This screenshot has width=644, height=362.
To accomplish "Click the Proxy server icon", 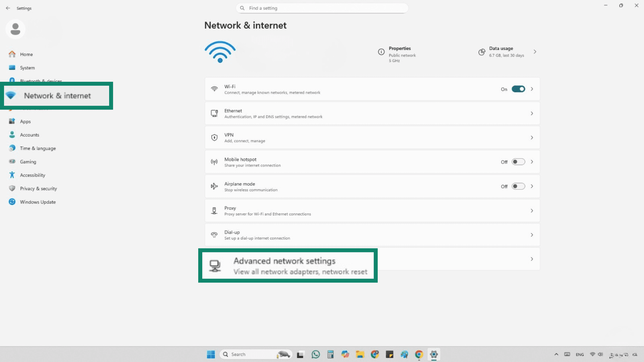I will (214, 210).
